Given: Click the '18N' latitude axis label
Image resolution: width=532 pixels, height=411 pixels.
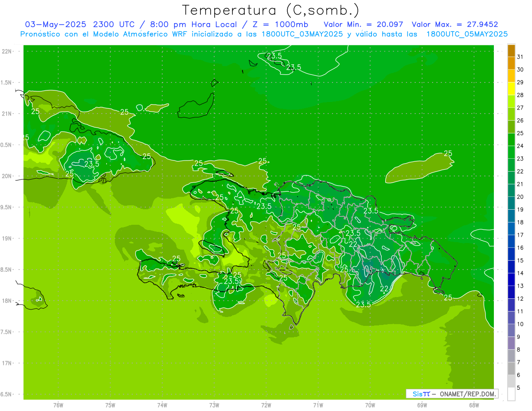Looking at the screenshot, I should pyautogui.click(x=8, y=301).
